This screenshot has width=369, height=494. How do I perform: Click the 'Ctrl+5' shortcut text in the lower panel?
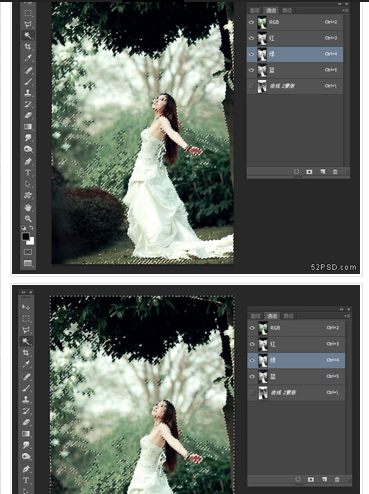(x=333, y=376)
